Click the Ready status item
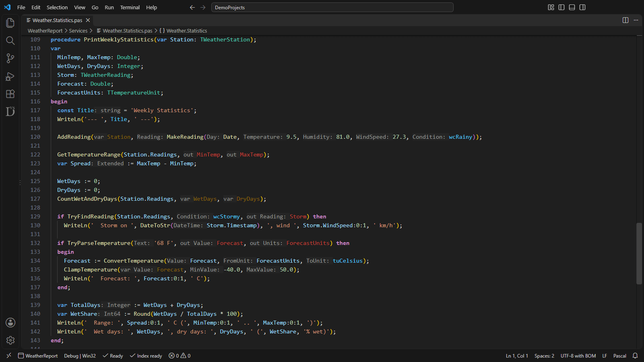 [x=113, y=356]
